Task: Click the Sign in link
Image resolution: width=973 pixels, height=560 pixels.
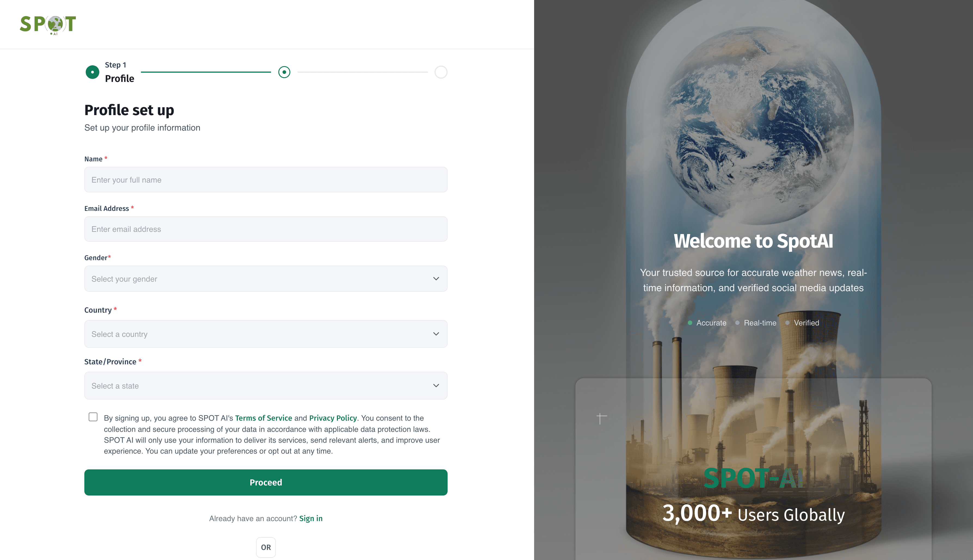Action: [311, 518]
